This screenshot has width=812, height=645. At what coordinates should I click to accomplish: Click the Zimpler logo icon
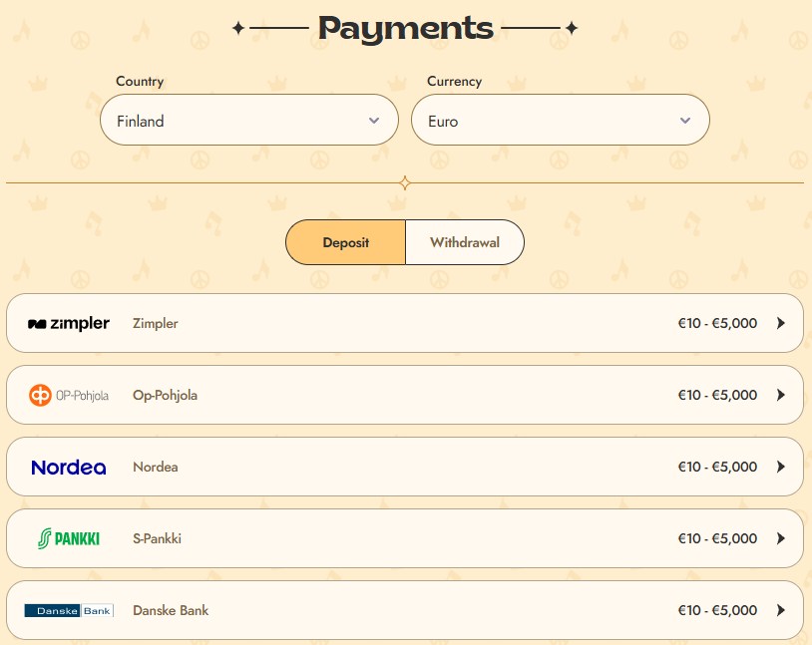(69, 324)
